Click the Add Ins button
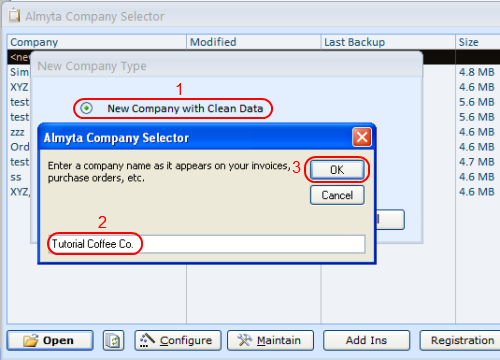The height and width of the screenshot is (360, 500). 366,340
